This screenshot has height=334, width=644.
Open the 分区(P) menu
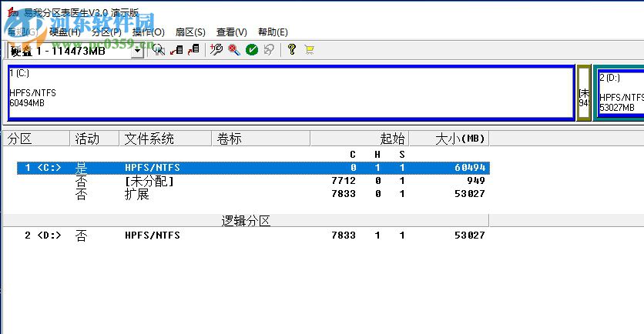(x=106, y=32)
